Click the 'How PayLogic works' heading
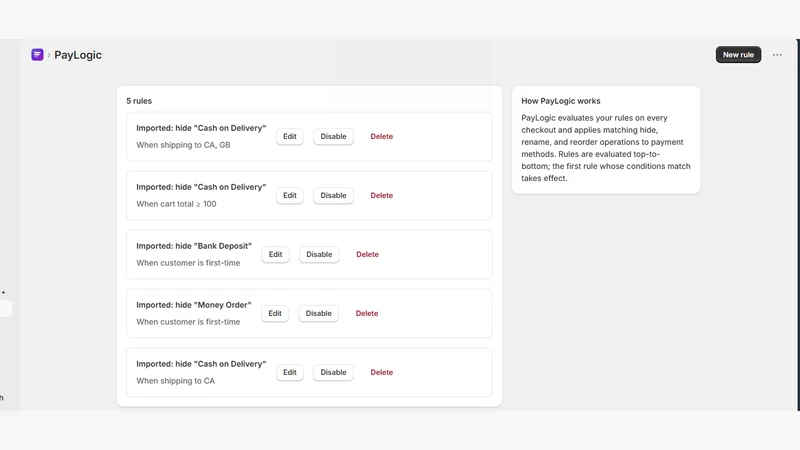The height and width of the screenshot is (450, 800). 561,101
